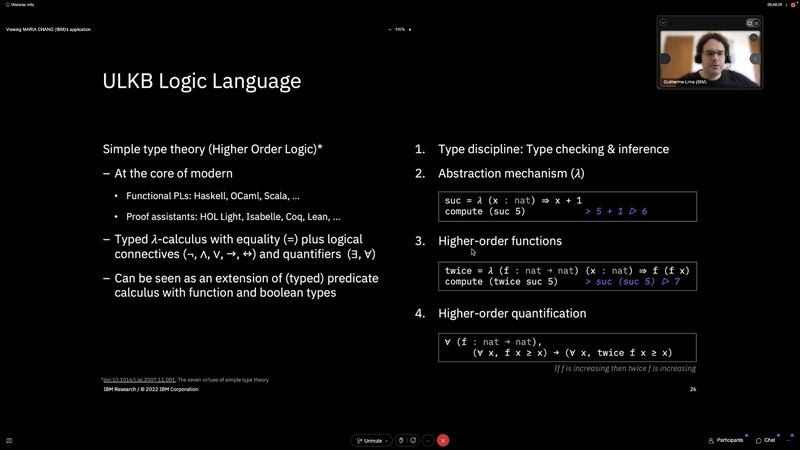The image size is (800, 450).
Task: Open the reactions emoji icon
Action: [414, 440]
